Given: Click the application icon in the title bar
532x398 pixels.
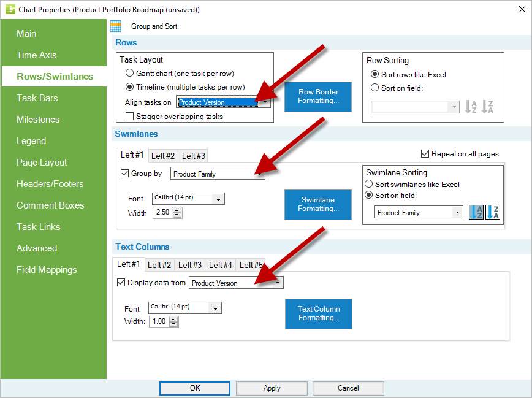Looking at the screenshot, I should tap(10, 9).
